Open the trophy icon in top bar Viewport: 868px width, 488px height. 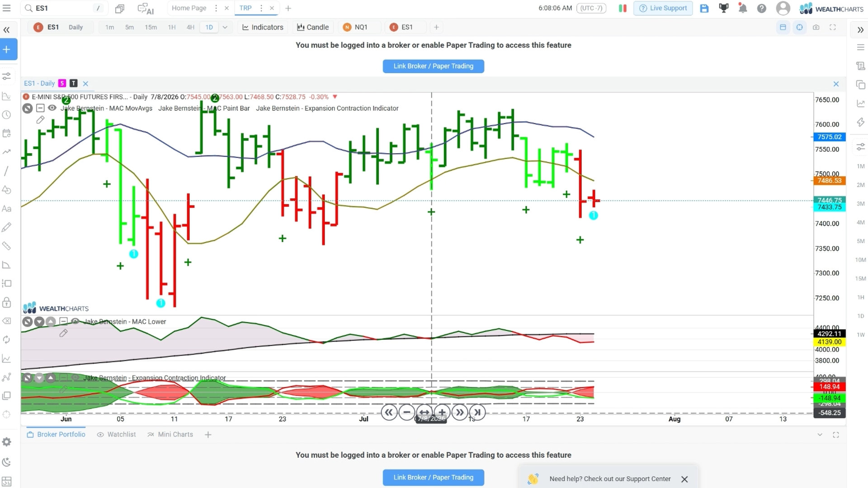click(724, 8)
